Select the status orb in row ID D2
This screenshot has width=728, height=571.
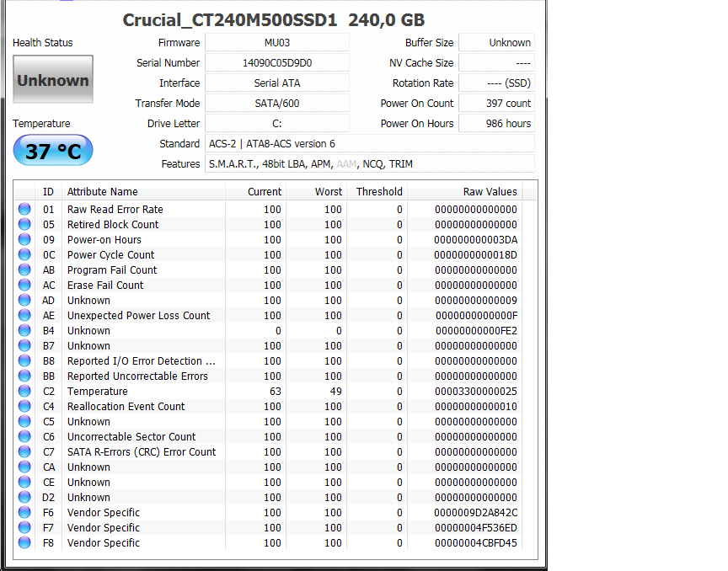24,497
